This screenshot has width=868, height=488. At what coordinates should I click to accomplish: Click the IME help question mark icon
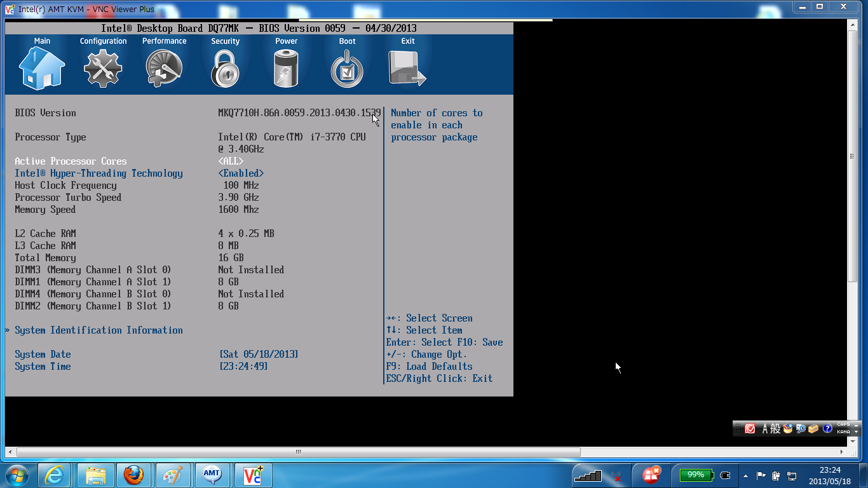coord(827,429)
